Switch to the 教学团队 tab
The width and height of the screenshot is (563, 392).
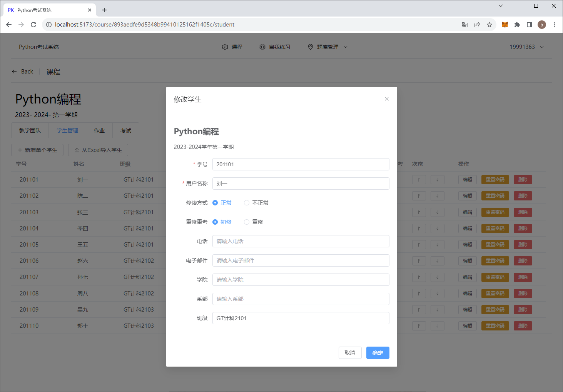(30, 130)
